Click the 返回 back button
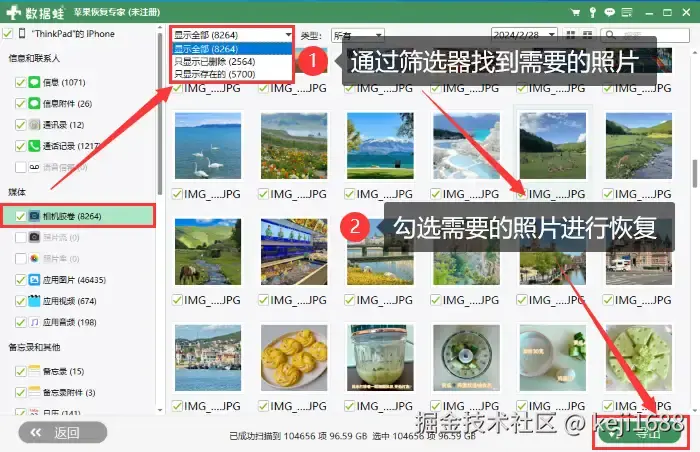Image resolution: width=700 pixels, height=452 pixels. tap(63, 432)
